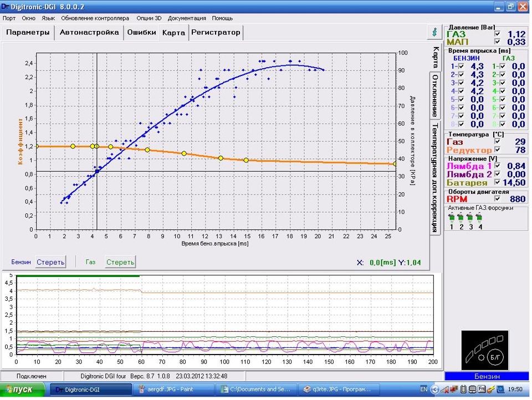Click the fourth active gas injector icon

coord(479,218)
